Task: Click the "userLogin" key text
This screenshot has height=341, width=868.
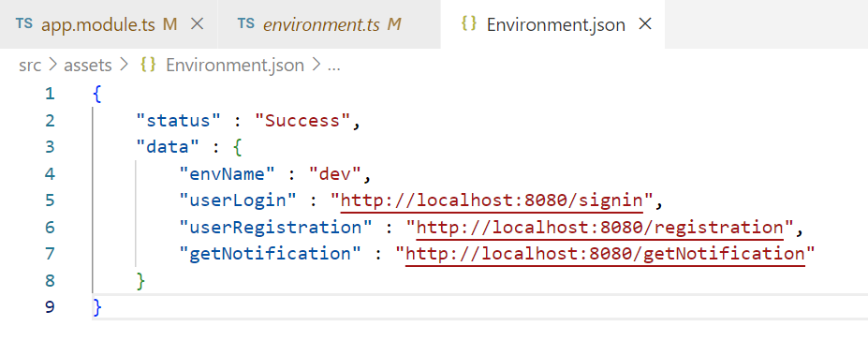Action: coord(239,200)
